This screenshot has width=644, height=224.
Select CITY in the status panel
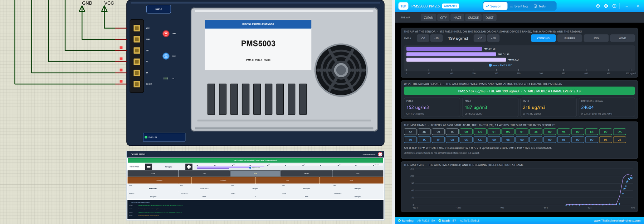pyautogui.click(x=204, y=174)
